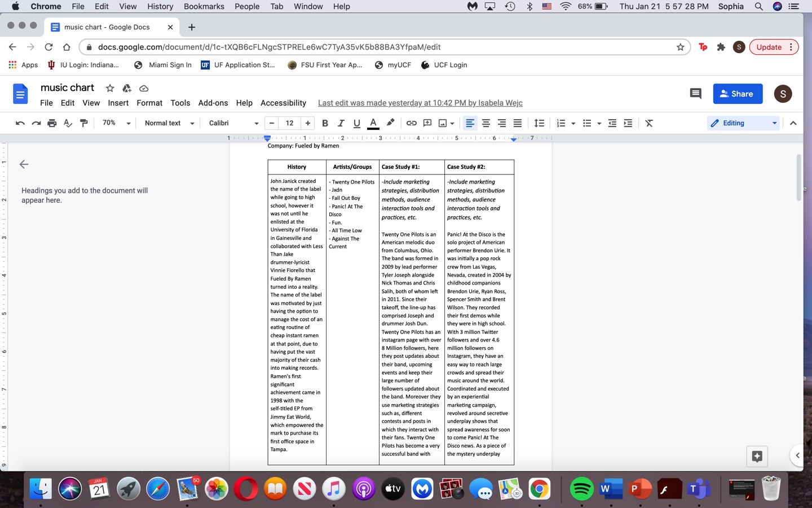The image size is (812, 508).
Task: Open the Chrome extensions puzzle icon
Action: tap(721, 47)
